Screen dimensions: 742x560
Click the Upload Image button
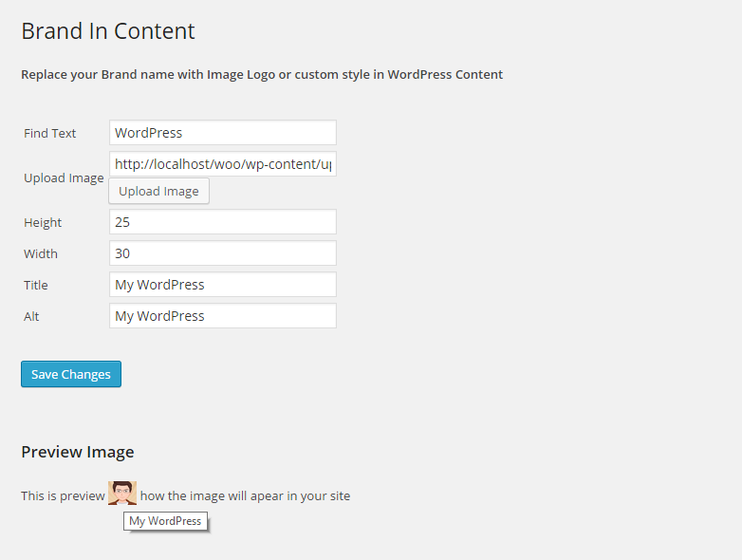159,191
